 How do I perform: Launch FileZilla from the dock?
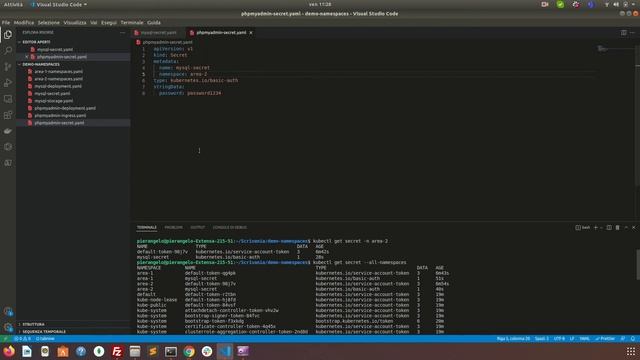117,351
